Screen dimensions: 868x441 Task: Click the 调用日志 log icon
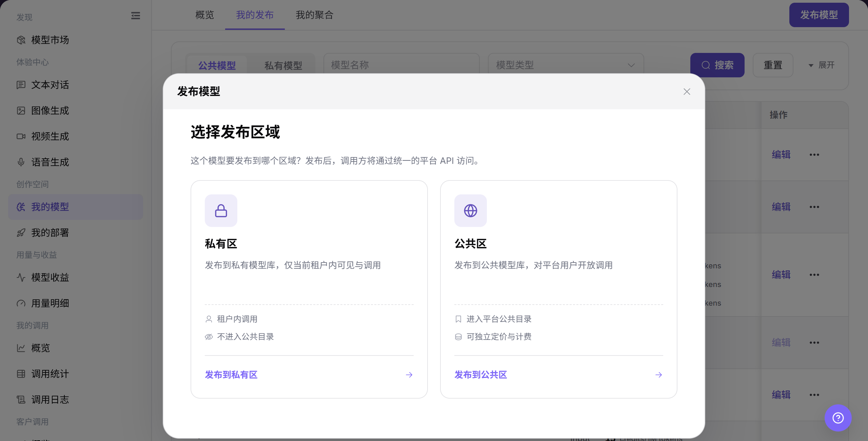[x=21, y=400]
